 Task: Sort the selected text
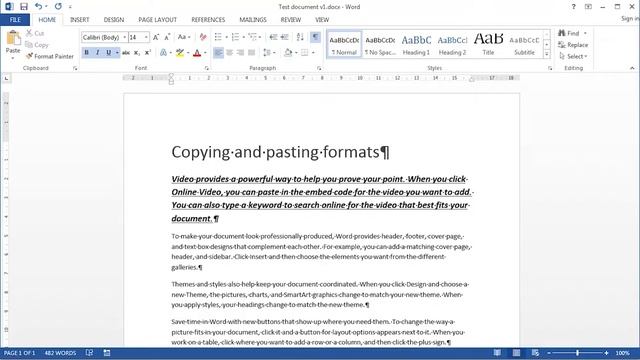click(x=300, y=37)
